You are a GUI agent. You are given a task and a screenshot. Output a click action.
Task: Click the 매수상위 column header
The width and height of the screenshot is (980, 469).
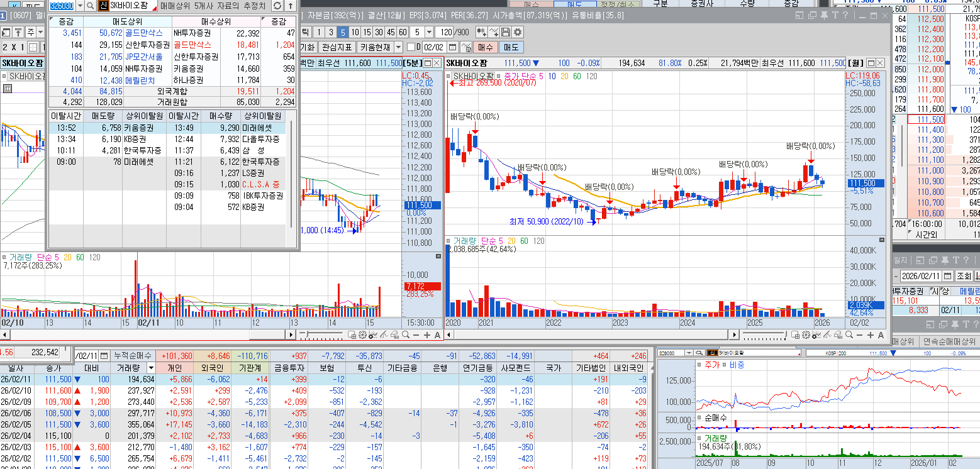(216, 21)
